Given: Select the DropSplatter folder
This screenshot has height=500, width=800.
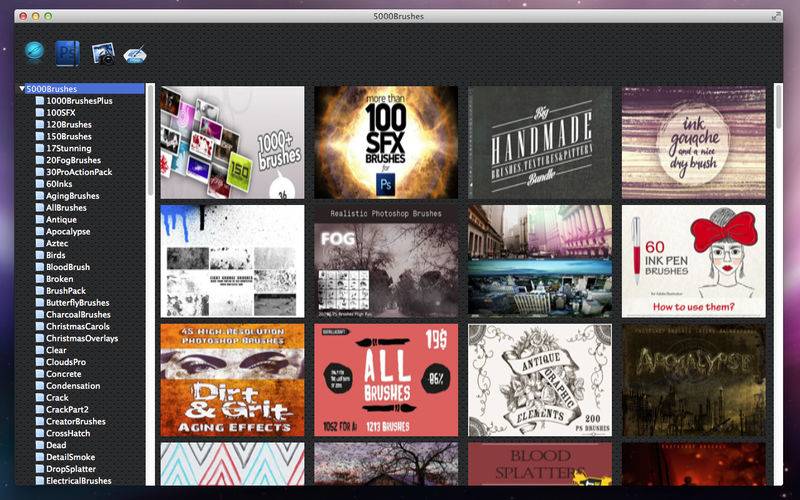Looking at the screenshot, I should coord(66,469).
